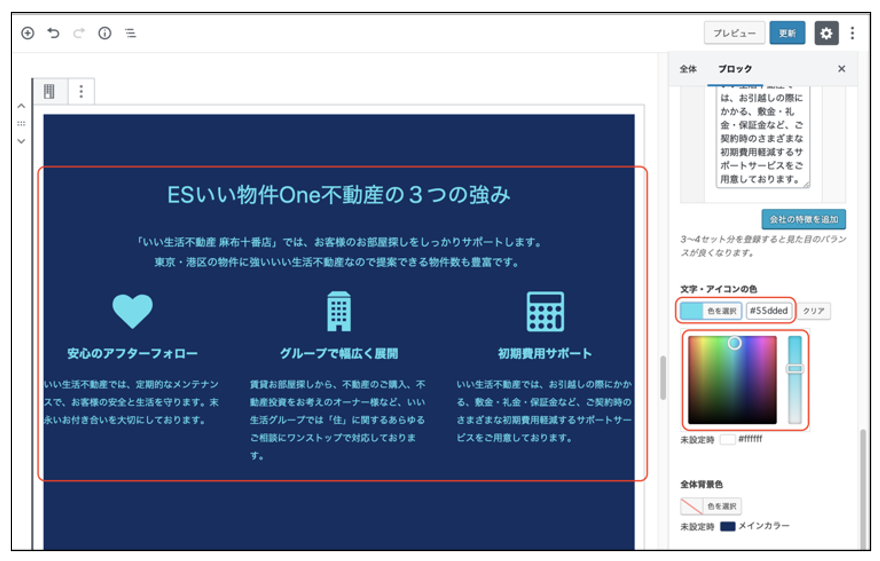
Task: Click the プレビュー button
Action: pos(734,33)
